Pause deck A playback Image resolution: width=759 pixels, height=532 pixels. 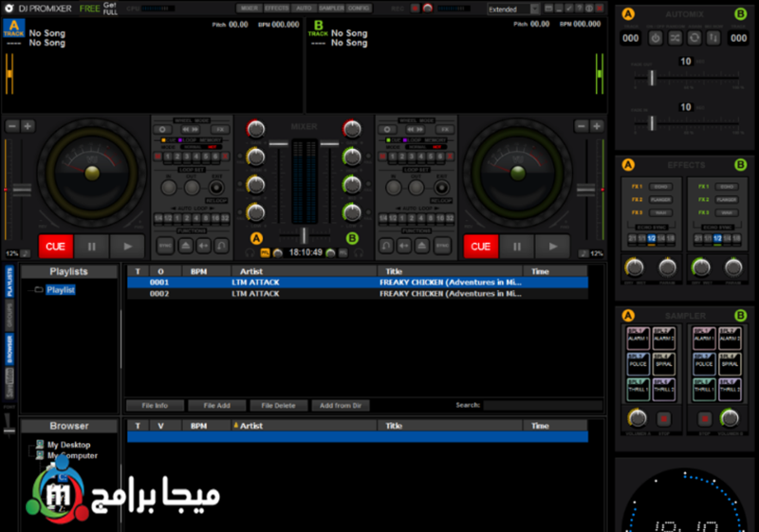click(x=91, y=247)
